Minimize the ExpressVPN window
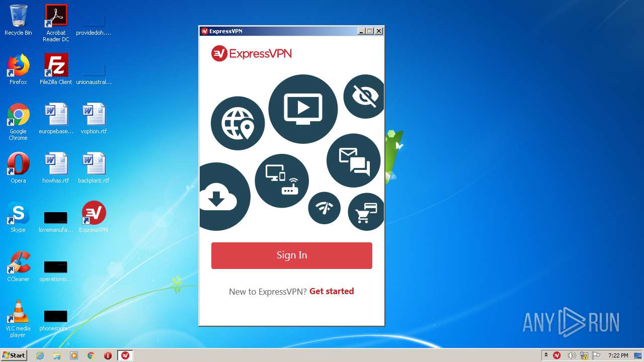The image size is (644, 362). pos(361,31)
